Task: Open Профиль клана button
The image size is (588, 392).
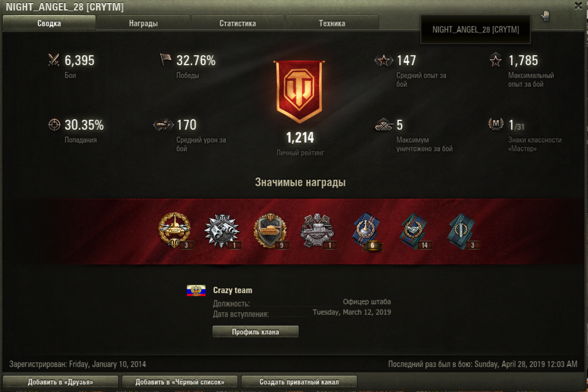Action: pyautogui.click(x=255, y=332)
